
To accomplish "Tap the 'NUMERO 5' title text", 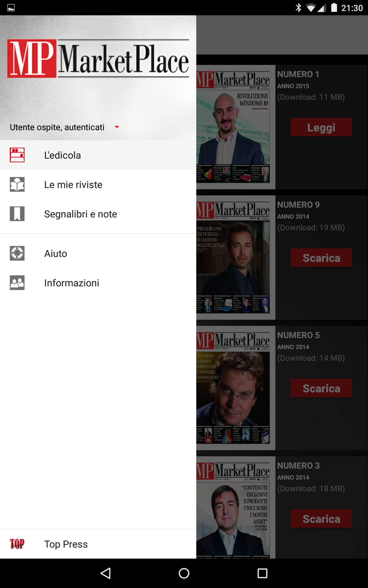I will pos(298,335).
